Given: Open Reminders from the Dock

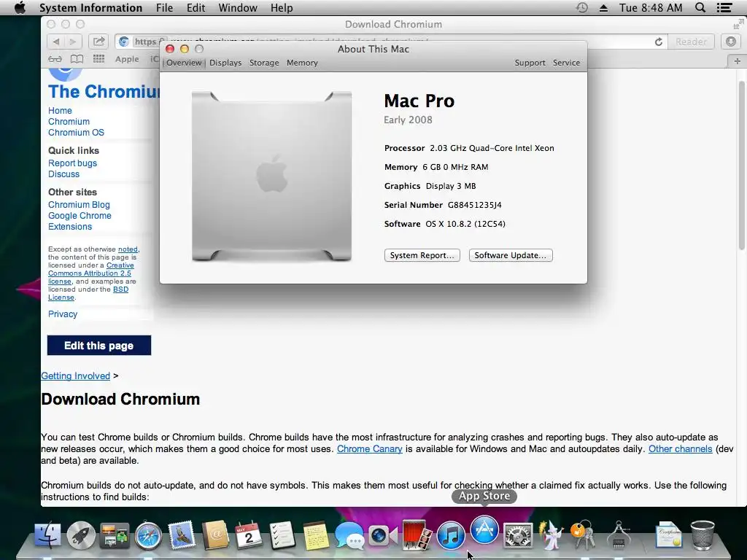Looking at the screenshot, I should tap(282, 535).
